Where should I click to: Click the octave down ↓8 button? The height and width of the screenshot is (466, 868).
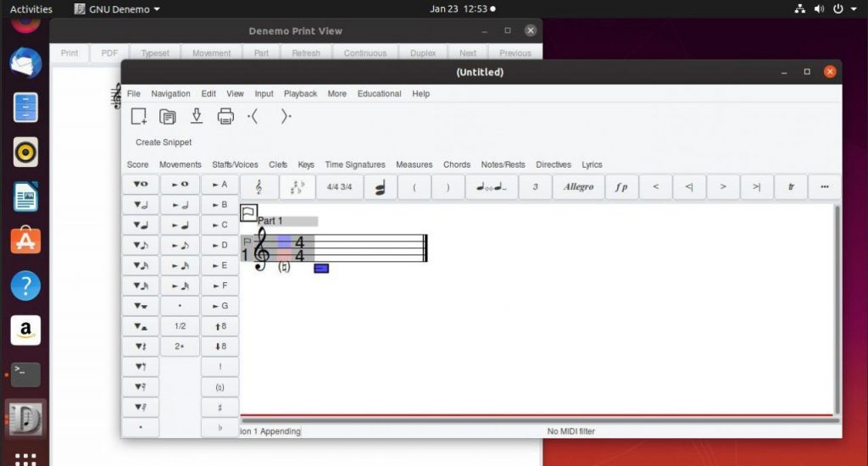tap(220, 347)
